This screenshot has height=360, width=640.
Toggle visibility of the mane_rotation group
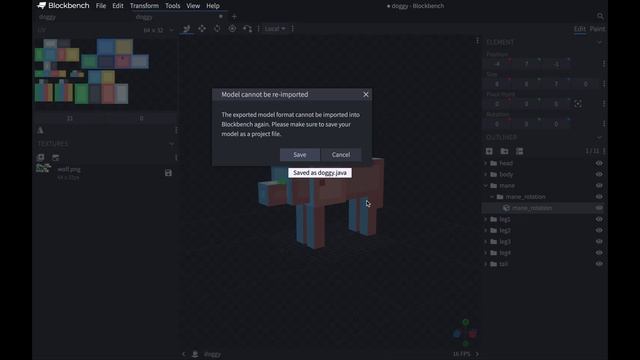click(599, 197)
